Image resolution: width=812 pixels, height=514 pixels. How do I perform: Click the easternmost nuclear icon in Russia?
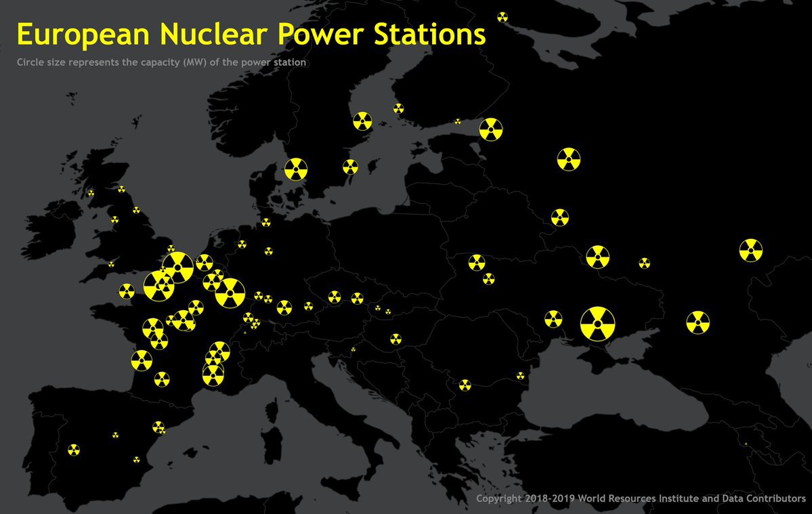click(750, 250)
